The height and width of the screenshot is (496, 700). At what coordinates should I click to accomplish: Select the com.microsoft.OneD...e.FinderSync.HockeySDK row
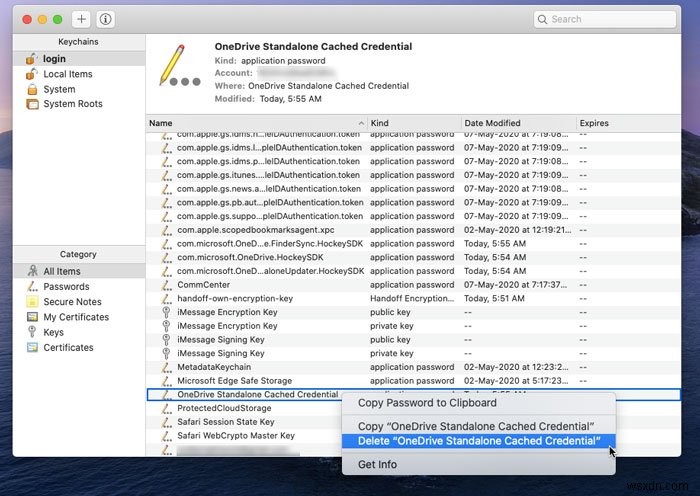413,244
